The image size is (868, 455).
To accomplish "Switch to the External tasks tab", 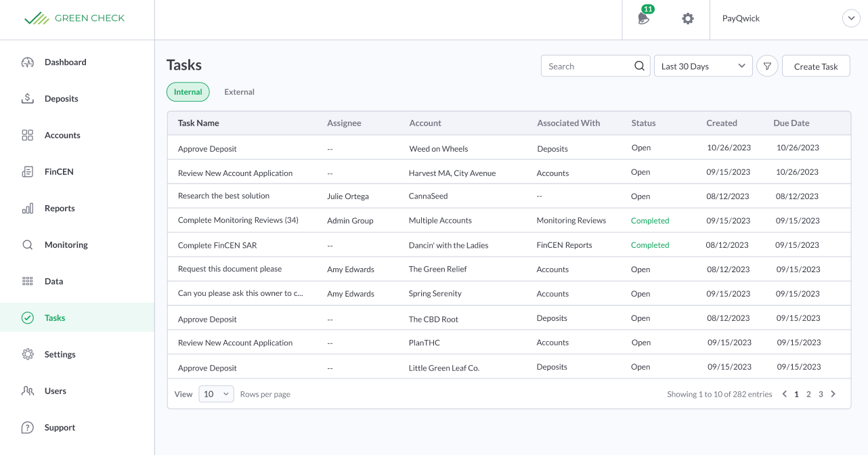I will click(x=239, y=91).
